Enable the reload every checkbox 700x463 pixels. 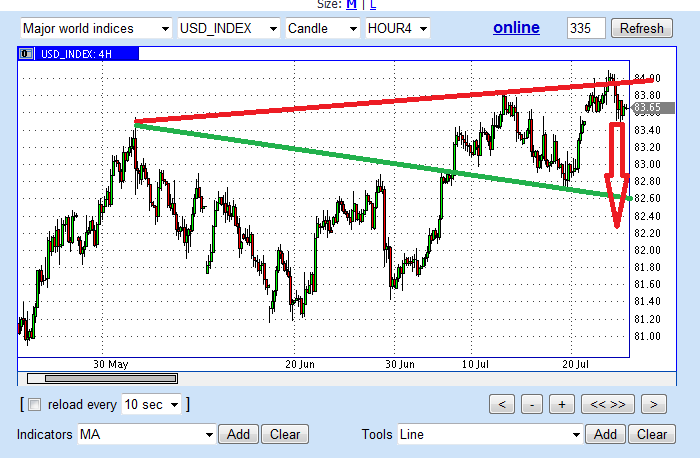tap(34, 405)
